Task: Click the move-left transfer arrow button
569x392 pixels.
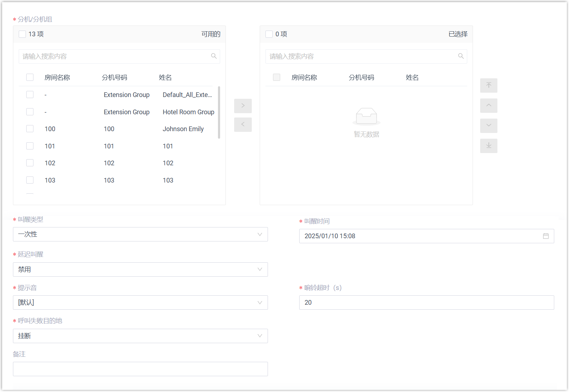Action: click(243, 124)
